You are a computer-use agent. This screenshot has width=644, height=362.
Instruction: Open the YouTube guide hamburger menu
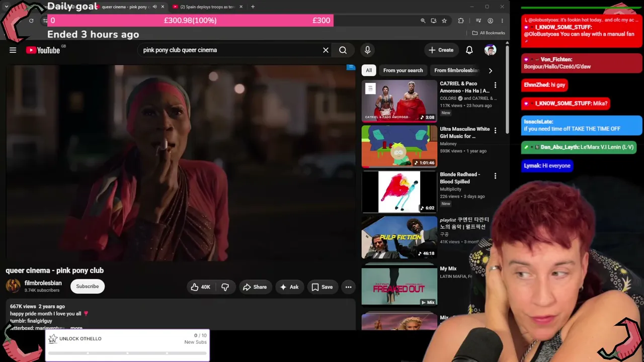pyautogui.click(x=13, y=50)
